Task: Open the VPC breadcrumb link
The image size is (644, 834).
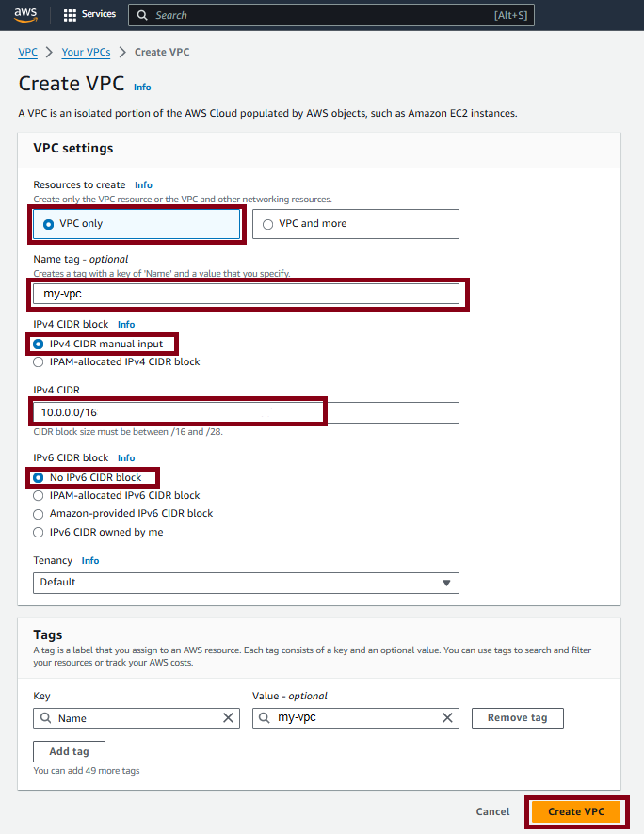Action: 27,52
